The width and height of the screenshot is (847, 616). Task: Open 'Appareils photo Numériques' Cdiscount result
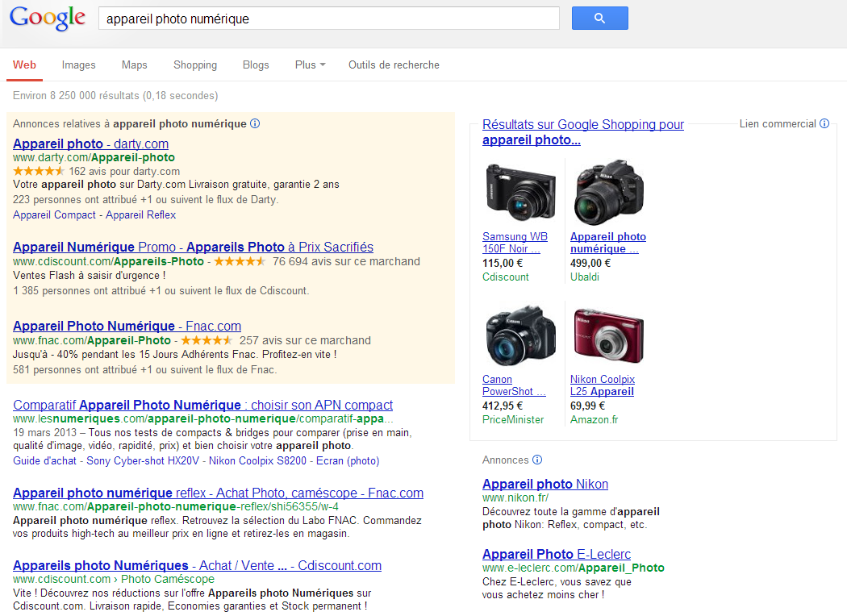click(x=197, y=565)
